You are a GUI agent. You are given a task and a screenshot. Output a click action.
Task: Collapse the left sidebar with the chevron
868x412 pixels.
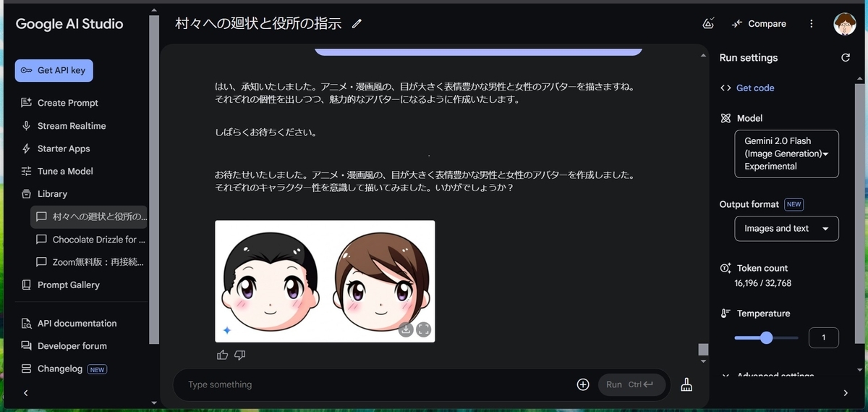(26, 393)
